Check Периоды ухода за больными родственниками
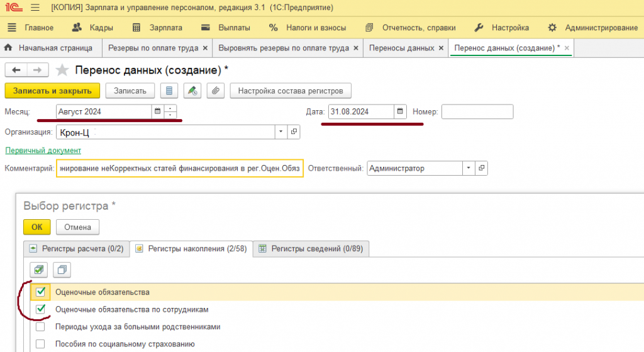Screen dimensions: 644x352 40,327
